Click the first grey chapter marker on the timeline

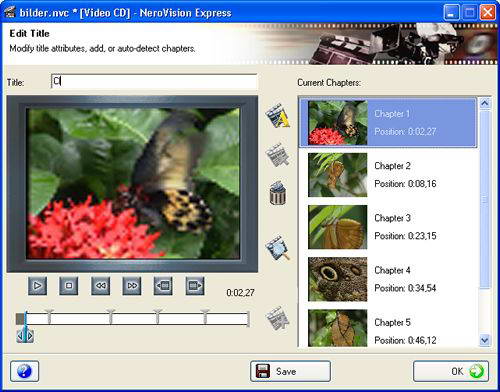tap(49, 316)
